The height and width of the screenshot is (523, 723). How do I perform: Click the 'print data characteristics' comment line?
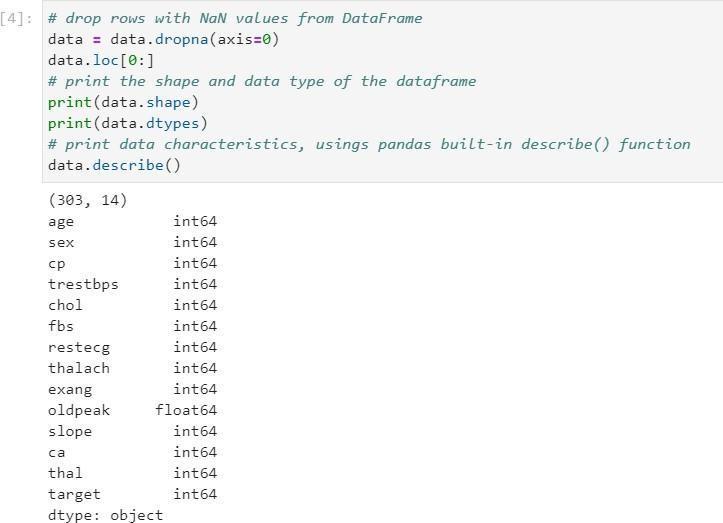tap(369, 144)
